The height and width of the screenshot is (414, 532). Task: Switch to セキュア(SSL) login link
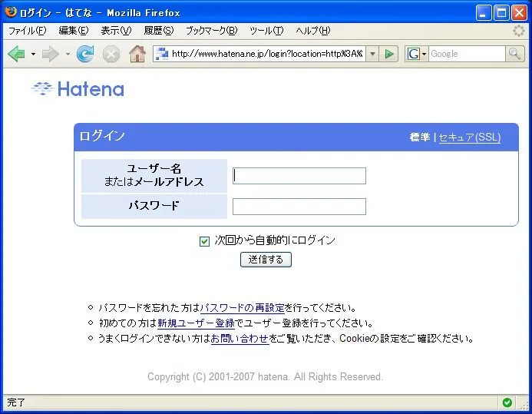click(470, 137)
